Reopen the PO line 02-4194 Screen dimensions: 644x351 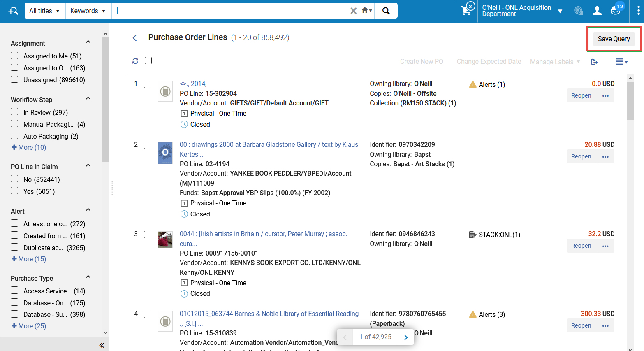581,156
